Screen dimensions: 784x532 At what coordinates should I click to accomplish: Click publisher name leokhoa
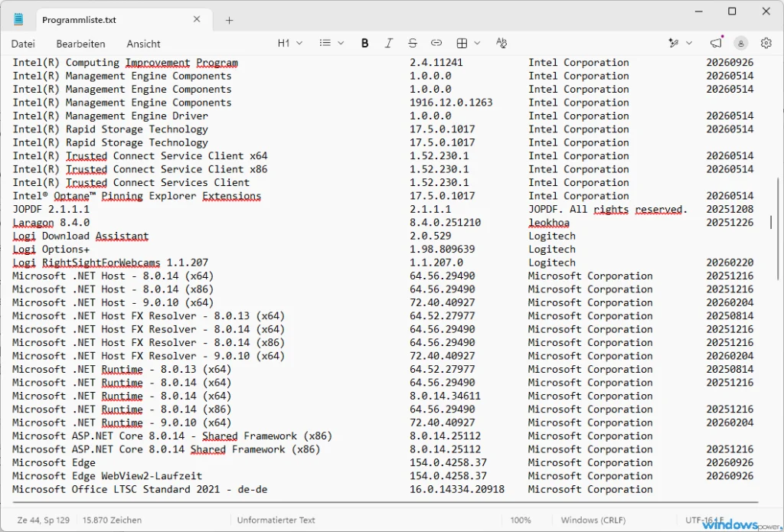(549, 223)
